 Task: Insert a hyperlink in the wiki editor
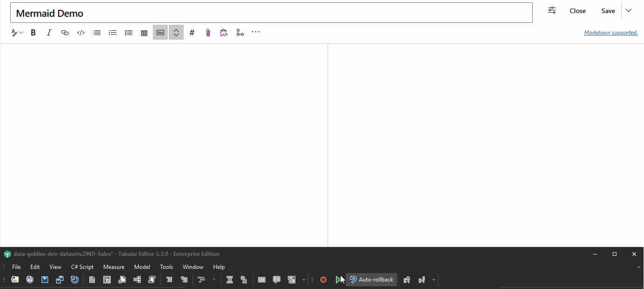coord(65,32)
